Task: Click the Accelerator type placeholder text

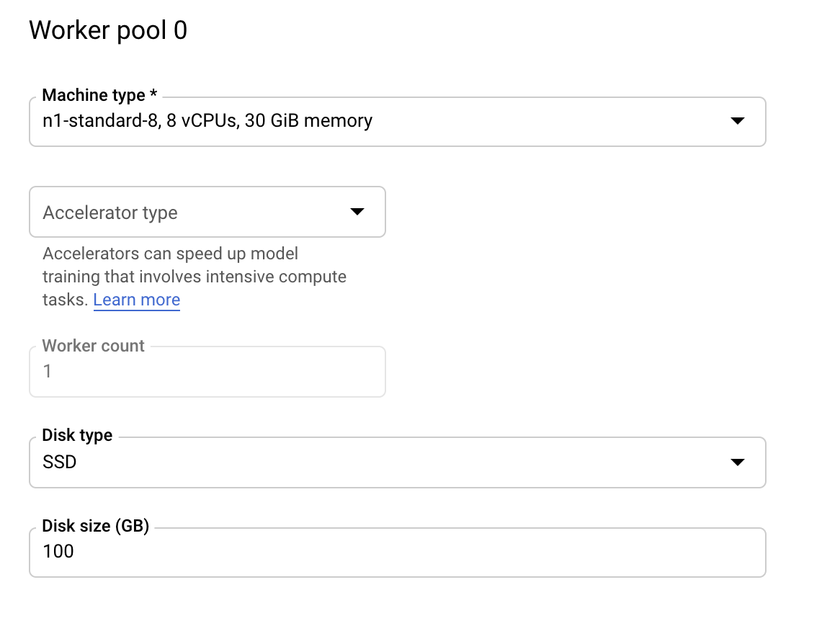Action: 110,213
